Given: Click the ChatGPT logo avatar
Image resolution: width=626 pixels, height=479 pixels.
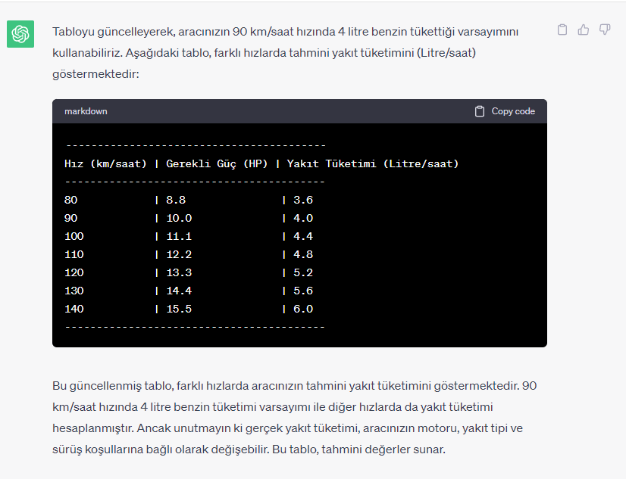Looking at the screenshot, I should coord(21,34).
